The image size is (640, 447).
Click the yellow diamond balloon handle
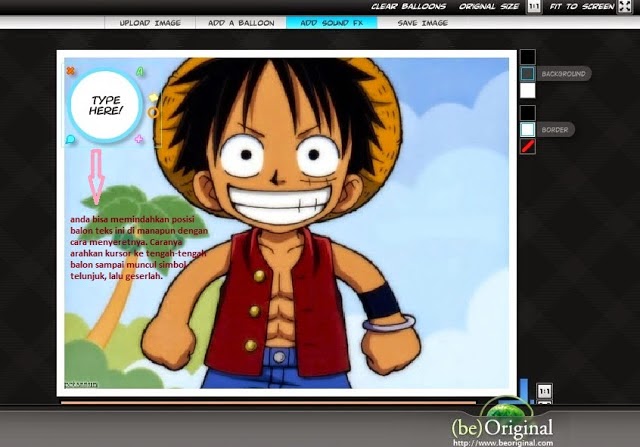153,98
